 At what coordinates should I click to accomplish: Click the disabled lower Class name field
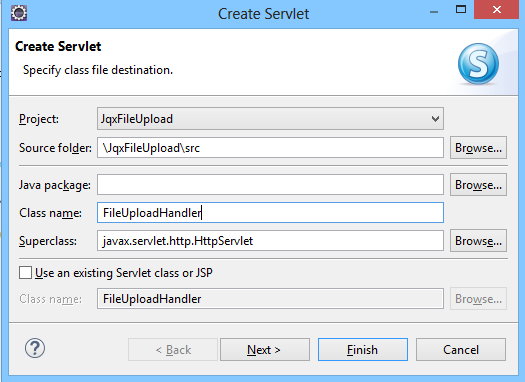pyautogui.click(x=270, y=298)
